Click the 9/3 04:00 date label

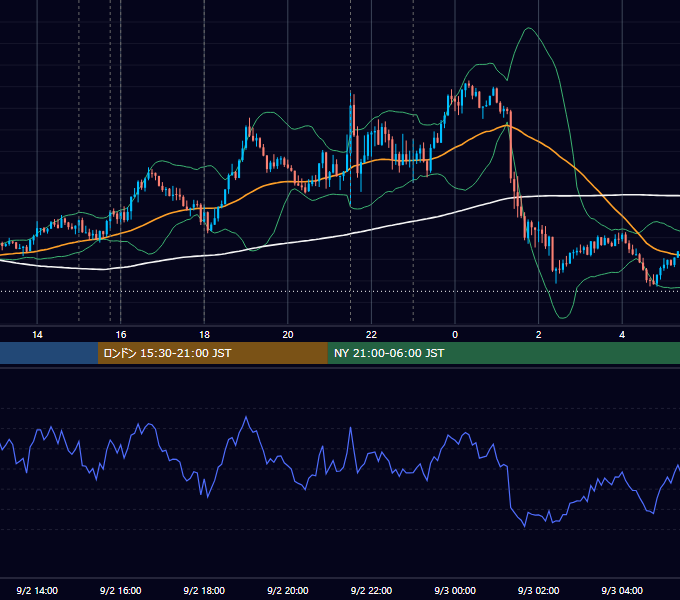click(622, 591)
